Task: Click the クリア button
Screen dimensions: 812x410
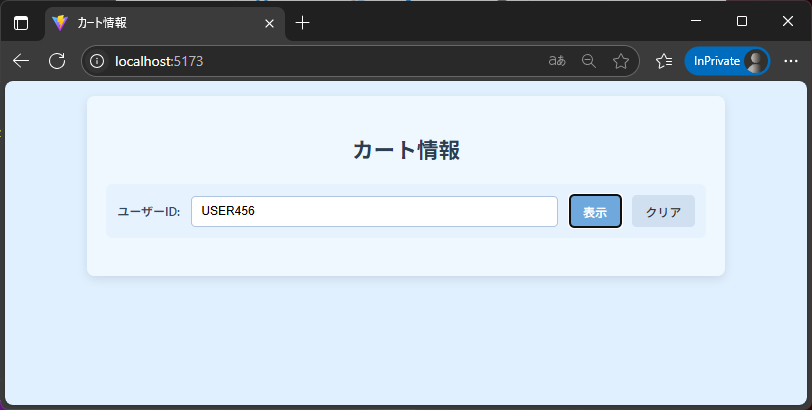Action: click(663, 211)
